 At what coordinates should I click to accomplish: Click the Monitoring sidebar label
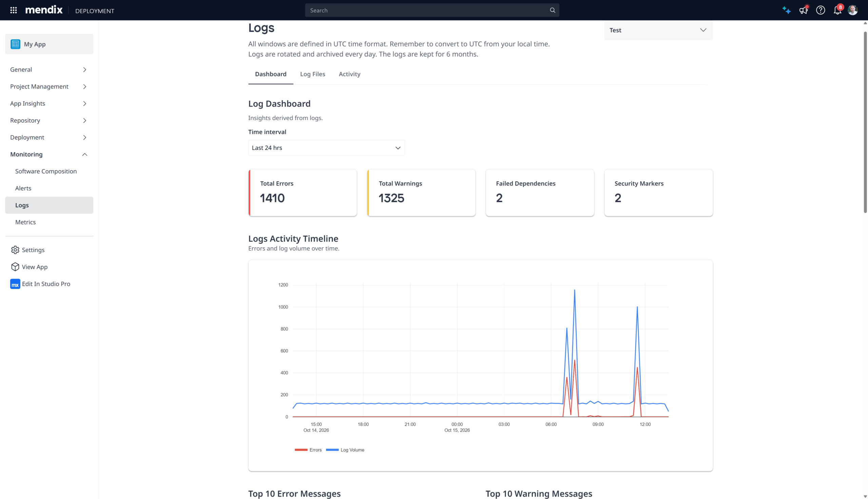pos(26,154)
